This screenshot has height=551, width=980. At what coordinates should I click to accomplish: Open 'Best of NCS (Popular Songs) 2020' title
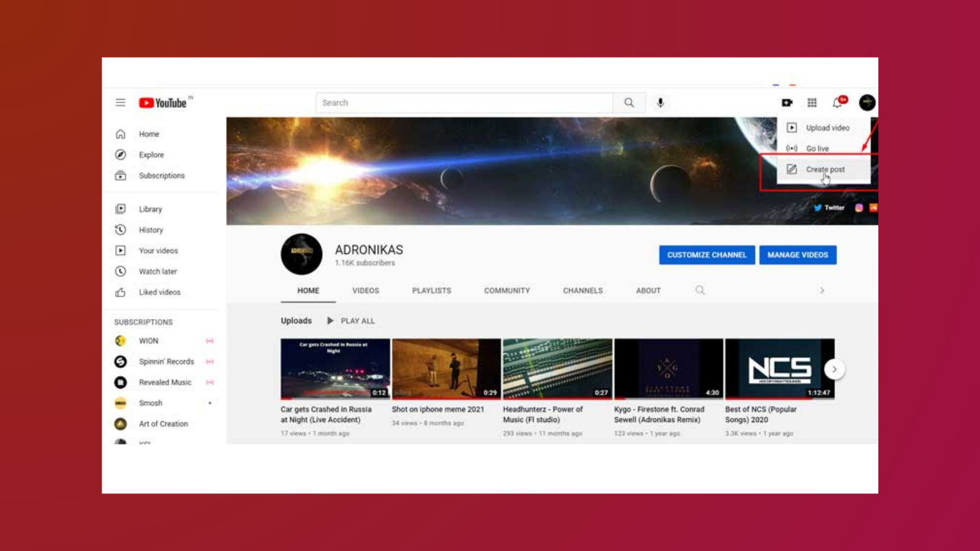coord(761,414)
